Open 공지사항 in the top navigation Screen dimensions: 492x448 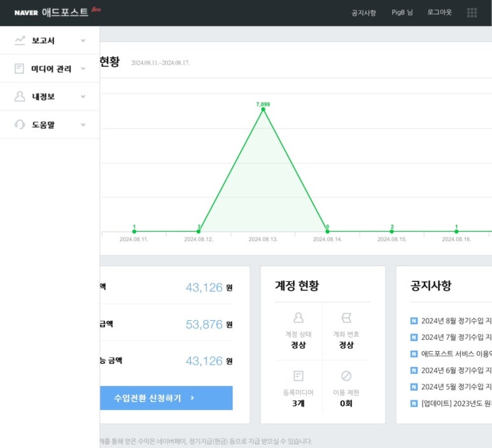(363, 13)
